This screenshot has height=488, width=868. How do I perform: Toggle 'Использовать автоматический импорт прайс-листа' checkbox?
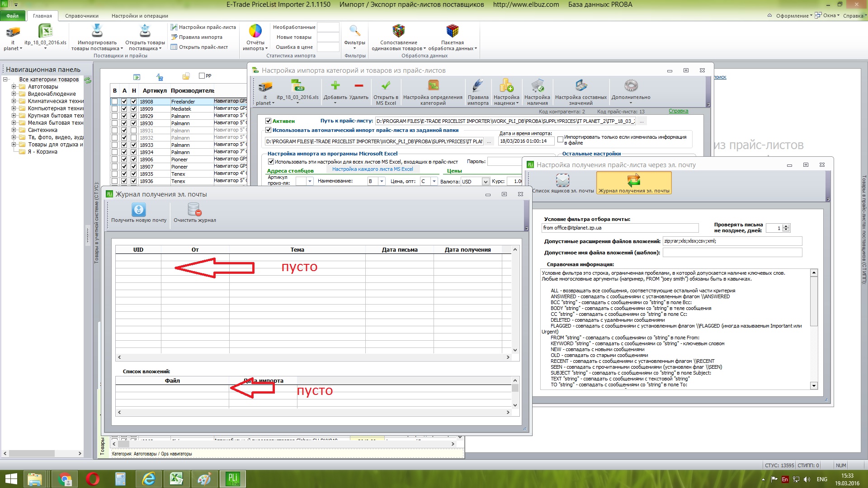(268, 130)
